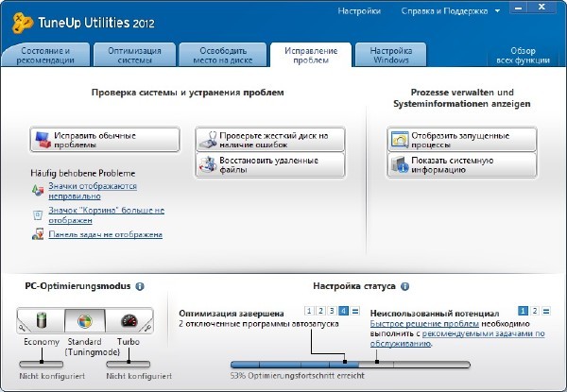Select page 1 of Неиспользованный потенциал
The width and height of the screenshot is (567, 392).
click(523, 311)
